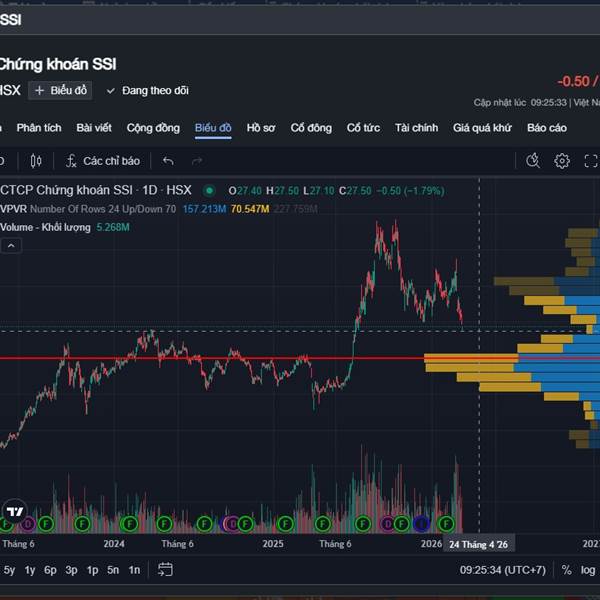Click the CTCP Chứng khoán SSI chart title
This screenshot has width=600, height=600.
click(66, 190)
